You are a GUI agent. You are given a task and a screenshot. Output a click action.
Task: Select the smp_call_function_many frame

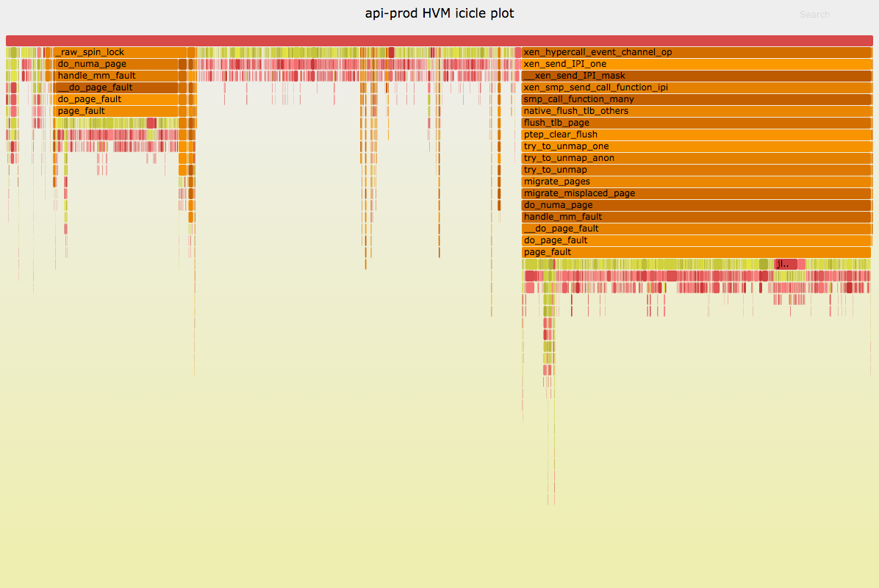[x=696, y=99]
